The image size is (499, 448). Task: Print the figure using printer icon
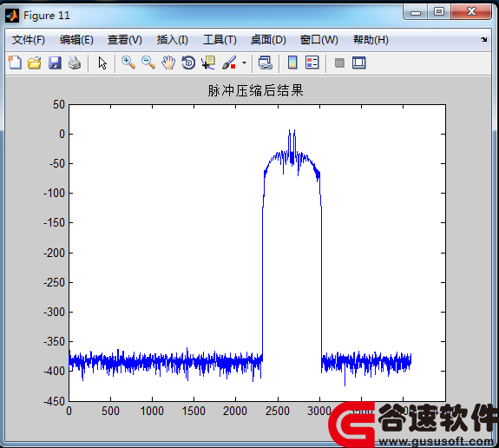coord(75,63)
